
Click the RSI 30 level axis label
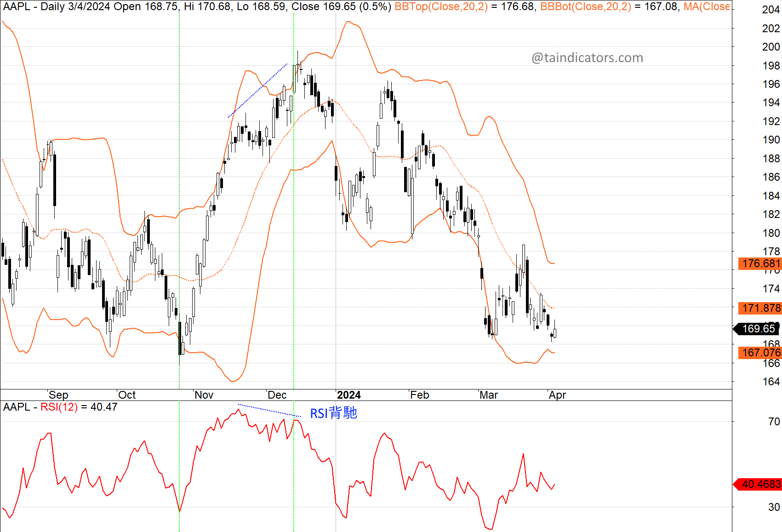pos(774,507)
